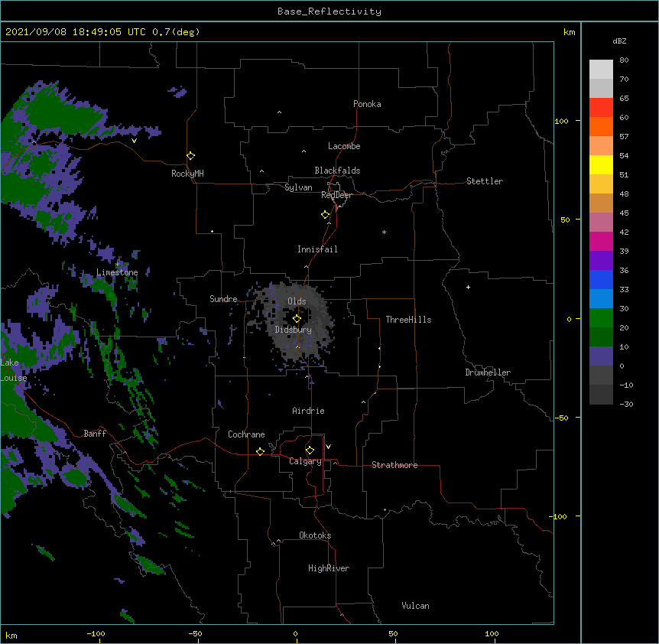Select the royal blue 36 dBZ legend swatch
Screen dimensions: 659x644
601,279
